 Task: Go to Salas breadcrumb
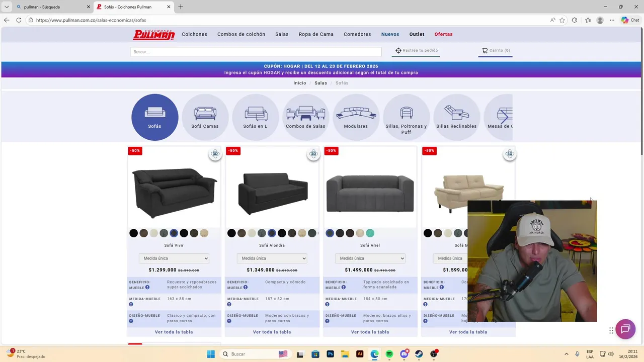tap(321, 83)
